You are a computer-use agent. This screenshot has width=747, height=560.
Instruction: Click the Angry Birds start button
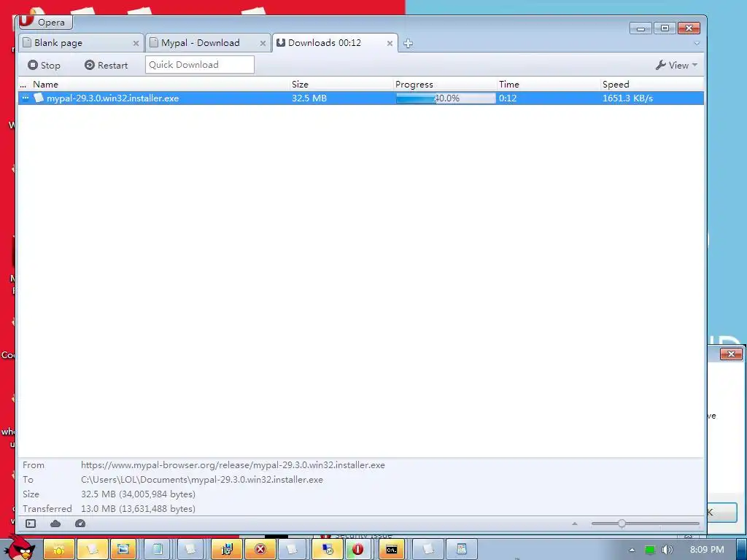coord(20,549)
